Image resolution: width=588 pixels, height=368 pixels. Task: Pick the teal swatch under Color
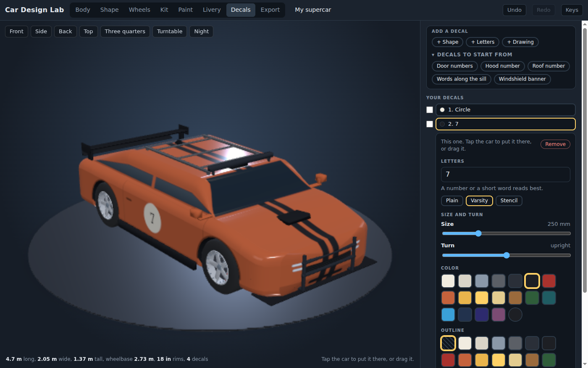click(549, 298)
